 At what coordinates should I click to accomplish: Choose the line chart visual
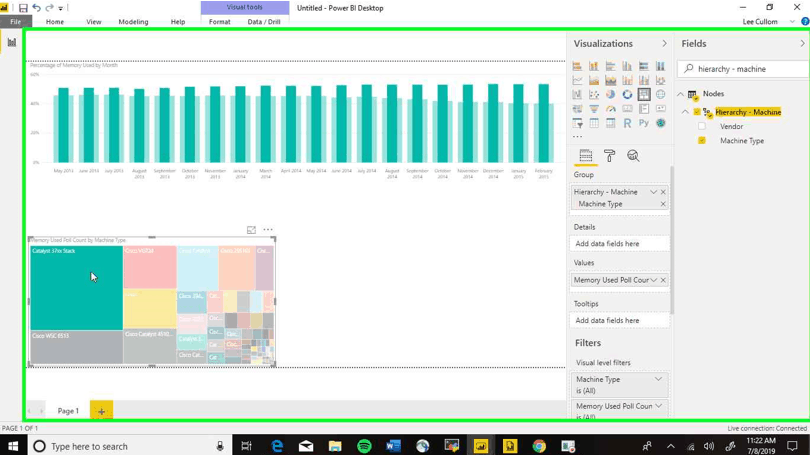point(577,80)
